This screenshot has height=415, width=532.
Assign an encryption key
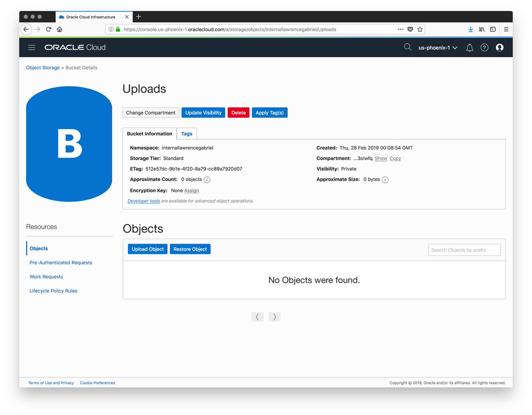[x=192, y=191]
